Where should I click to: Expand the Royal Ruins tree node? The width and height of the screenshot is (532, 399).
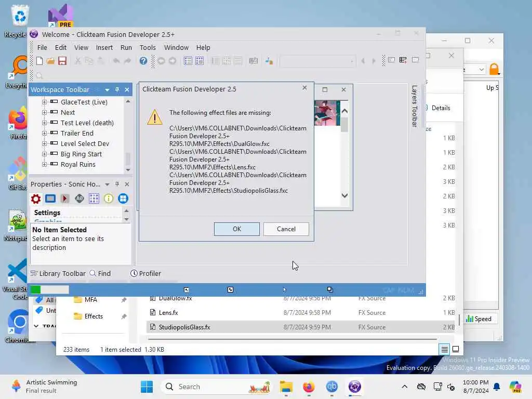tap(44, 165)
